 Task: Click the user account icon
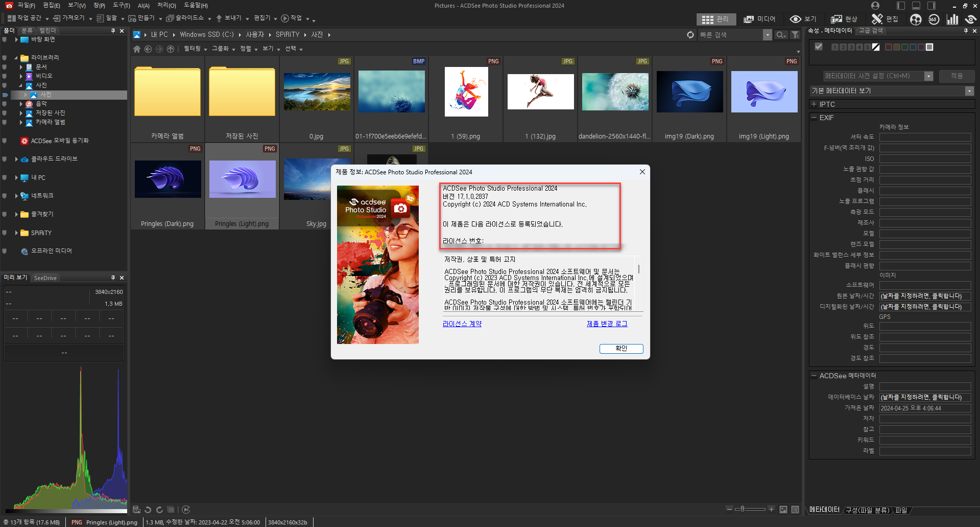pos(875,6)
